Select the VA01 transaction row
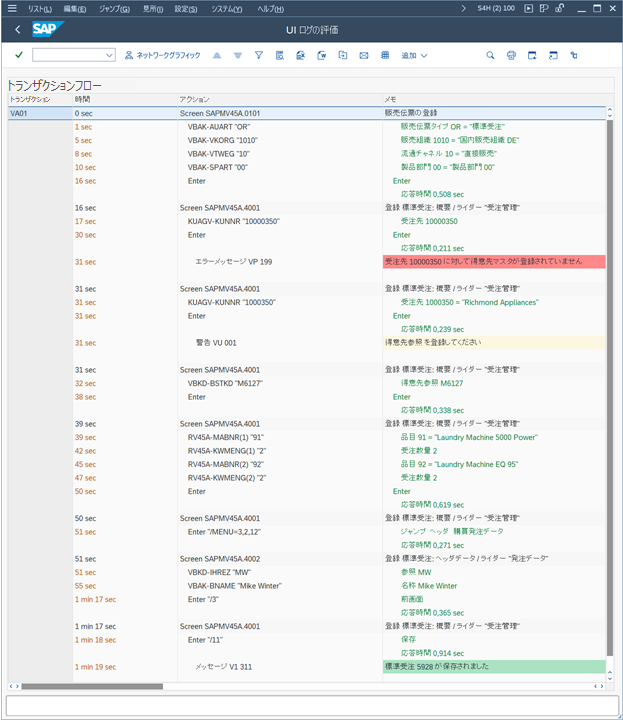The width and height of the screenshot is (623, 720). [18, 113]
